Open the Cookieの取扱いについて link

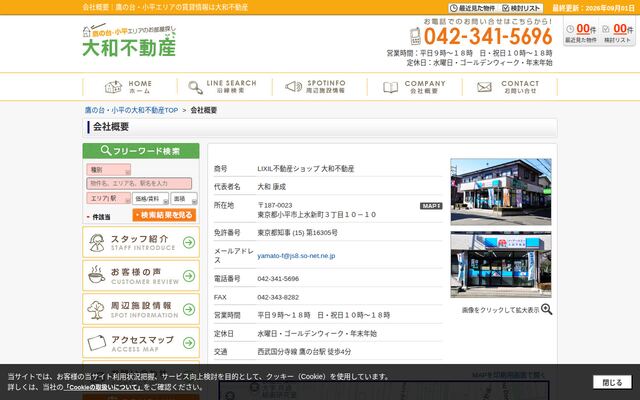coord(102,387)
